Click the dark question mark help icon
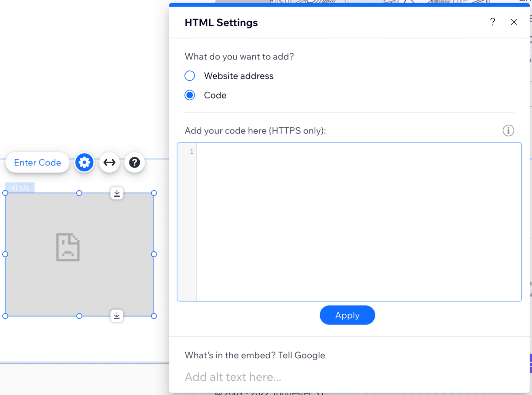This screenshot has height=395, width=532. (134, 163)
